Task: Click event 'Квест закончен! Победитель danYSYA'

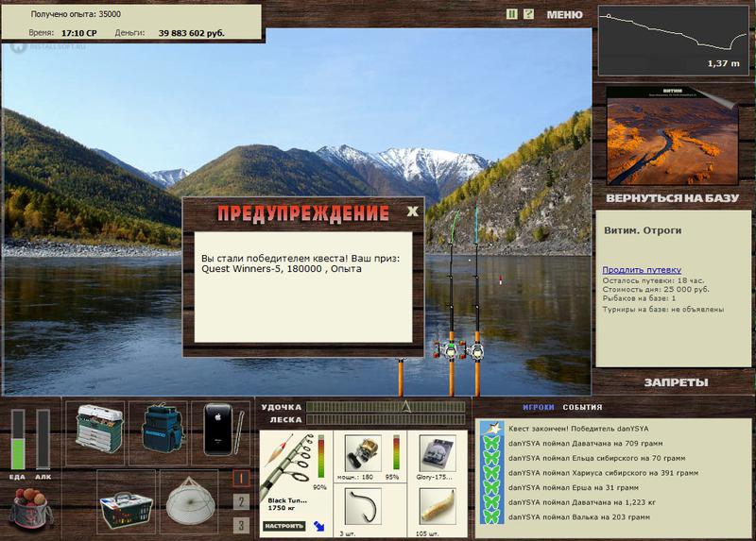Action: click(x=578, y=429)
